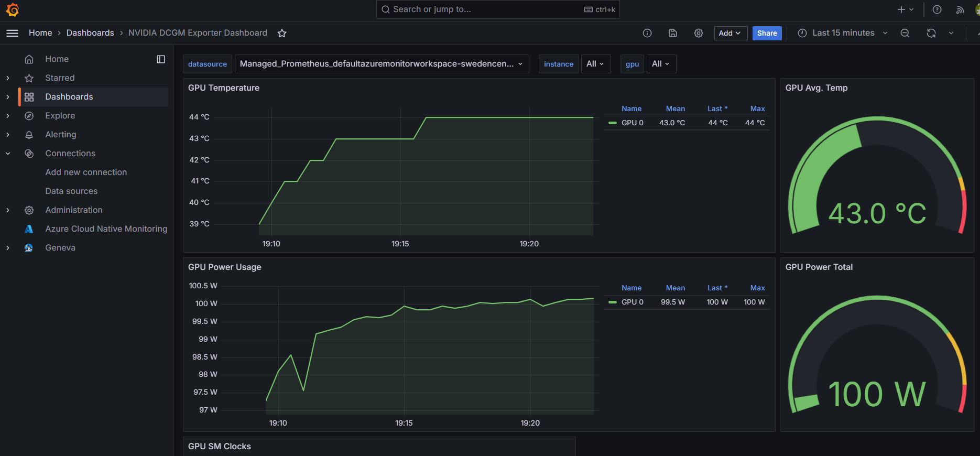Open Connections in the sidebar
Image resolution: width=980 pixels, height=456 pixels.
70,154
